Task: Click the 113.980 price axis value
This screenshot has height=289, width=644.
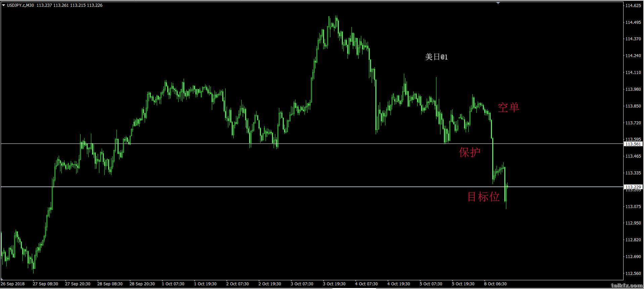Action: coord(633,89)
